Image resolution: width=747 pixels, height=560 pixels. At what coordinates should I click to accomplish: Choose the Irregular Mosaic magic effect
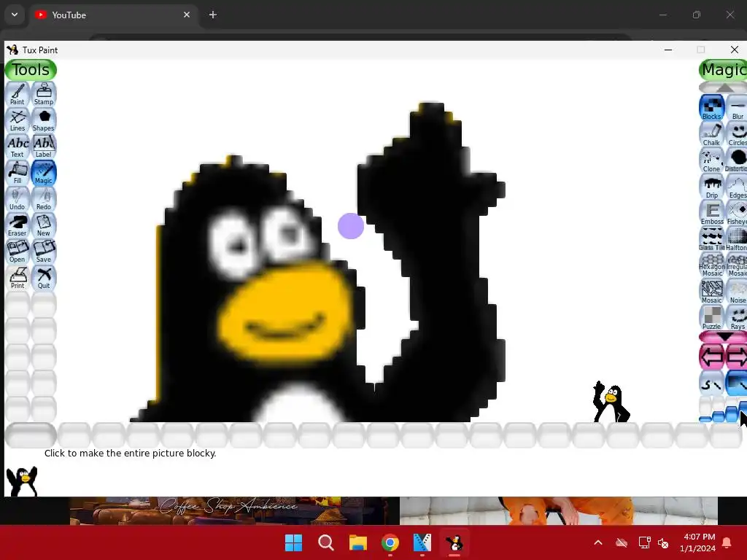tap(737, 265)
